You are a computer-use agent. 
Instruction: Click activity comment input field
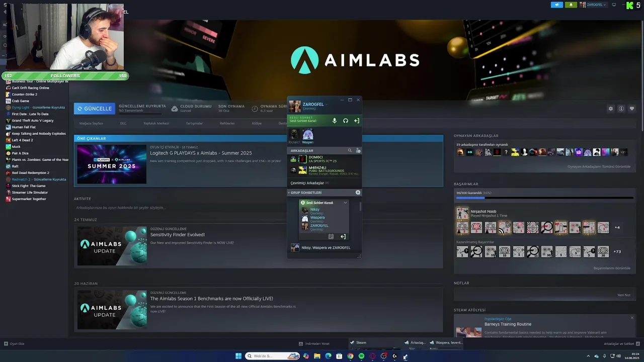(x=259, y=208)
